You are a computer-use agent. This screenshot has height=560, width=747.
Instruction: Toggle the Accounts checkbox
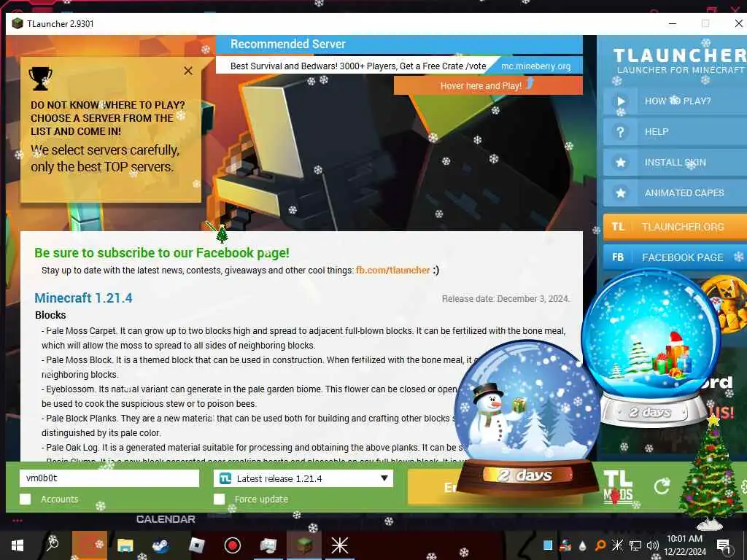point(26,499)
